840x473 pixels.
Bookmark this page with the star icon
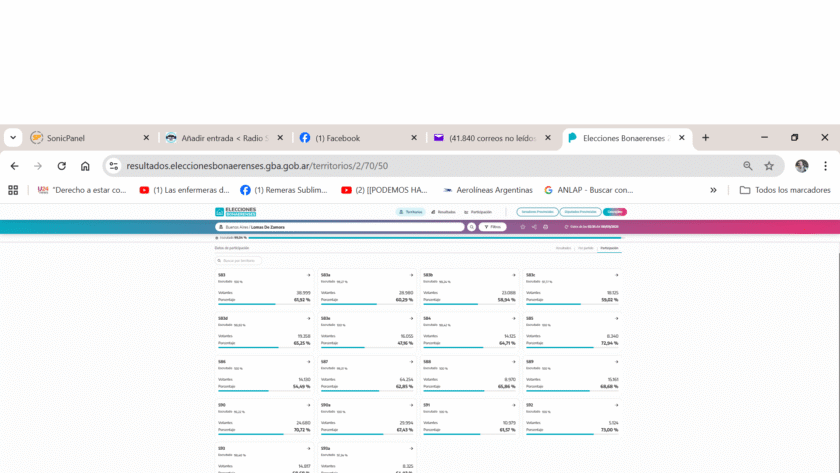(x=769, y=166)
